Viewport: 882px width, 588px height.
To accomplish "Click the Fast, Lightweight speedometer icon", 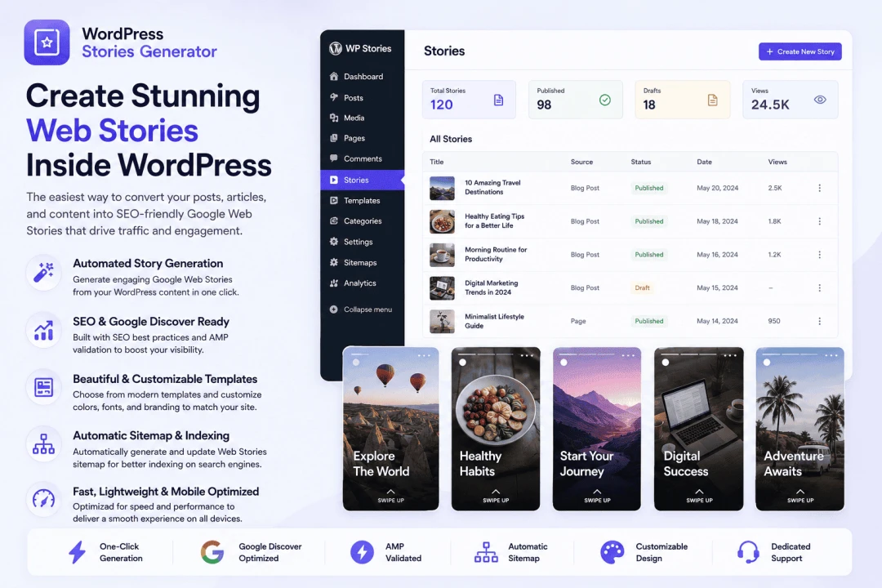I will click(43, 499).
